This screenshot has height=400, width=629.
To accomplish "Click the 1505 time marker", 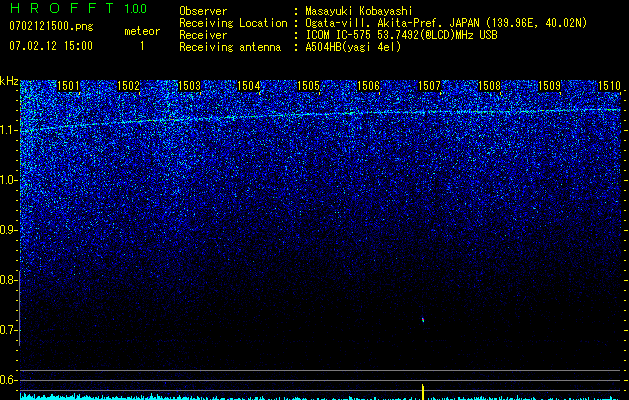I will (308, 86).
